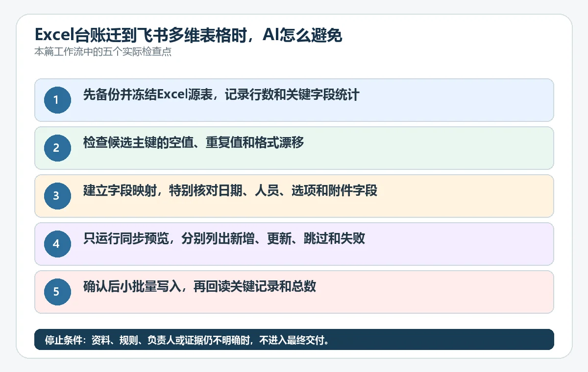
Task: Click the title 'Excel台账迁到飞书多维表格时，AI怎么避免'
Action: [x=188, y=35]
